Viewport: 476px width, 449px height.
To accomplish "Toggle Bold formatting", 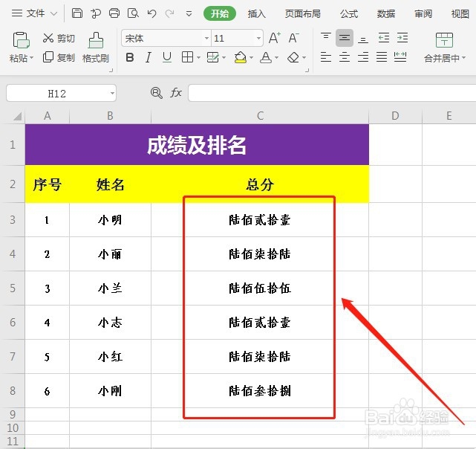I will [x=130, y=57].
